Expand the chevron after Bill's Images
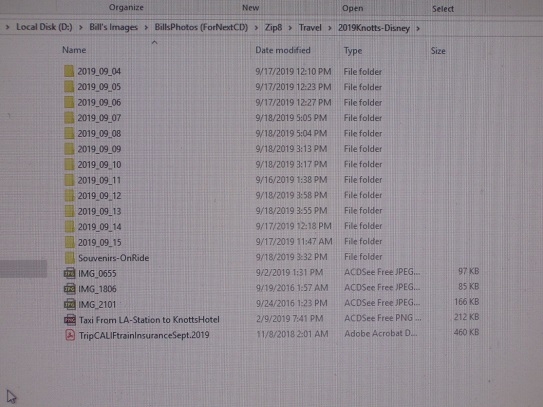 click(x=146, y=27)
